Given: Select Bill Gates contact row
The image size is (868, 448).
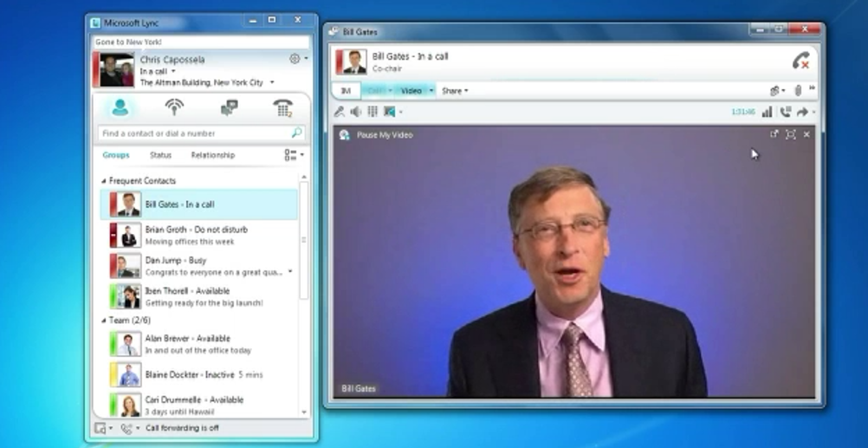Looking at the screenshot, I should pyautogui.click(x=199, y=205).
